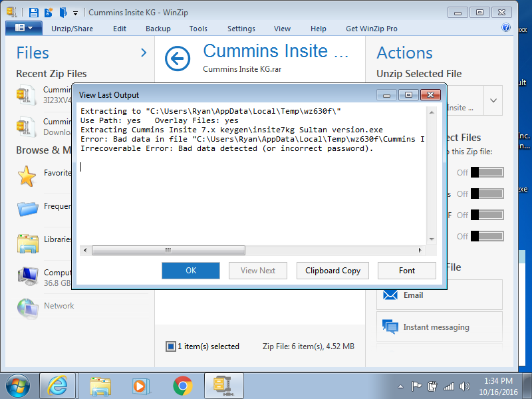The image size is (532, 399).
Task: Close the View Last Output dialog
Action: pyautogui.click(x=430, y=94)
